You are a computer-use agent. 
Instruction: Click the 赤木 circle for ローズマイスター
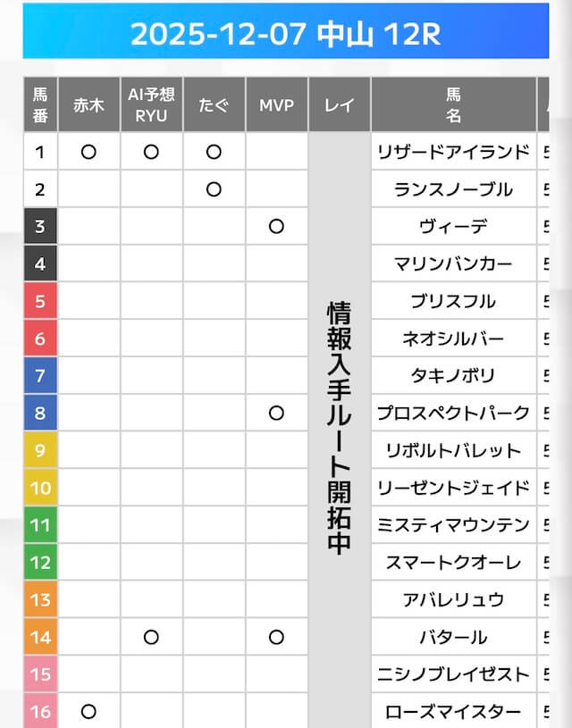(x=88, y=712)
